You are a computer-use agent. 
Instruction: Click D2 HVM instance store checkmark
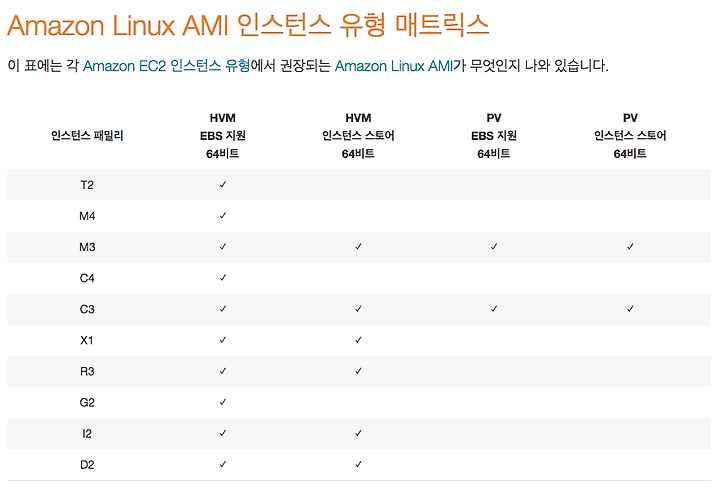coord(358,464)
